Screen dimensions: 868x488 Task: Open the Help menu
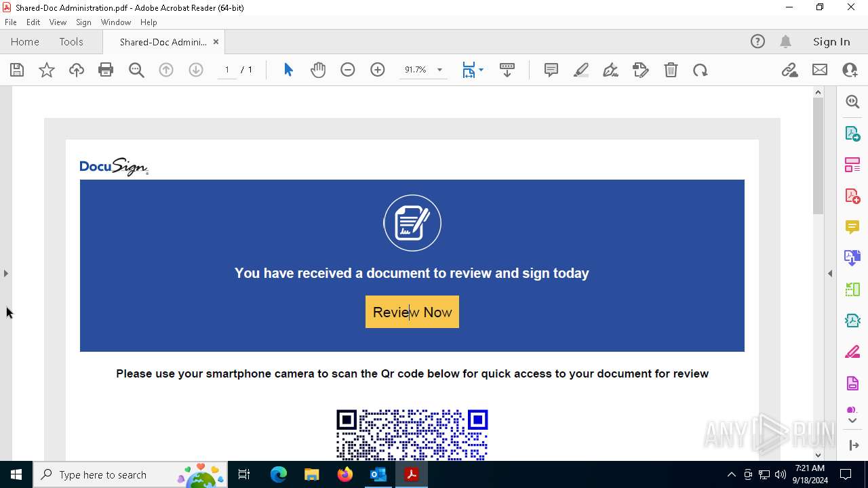[149, 22]
